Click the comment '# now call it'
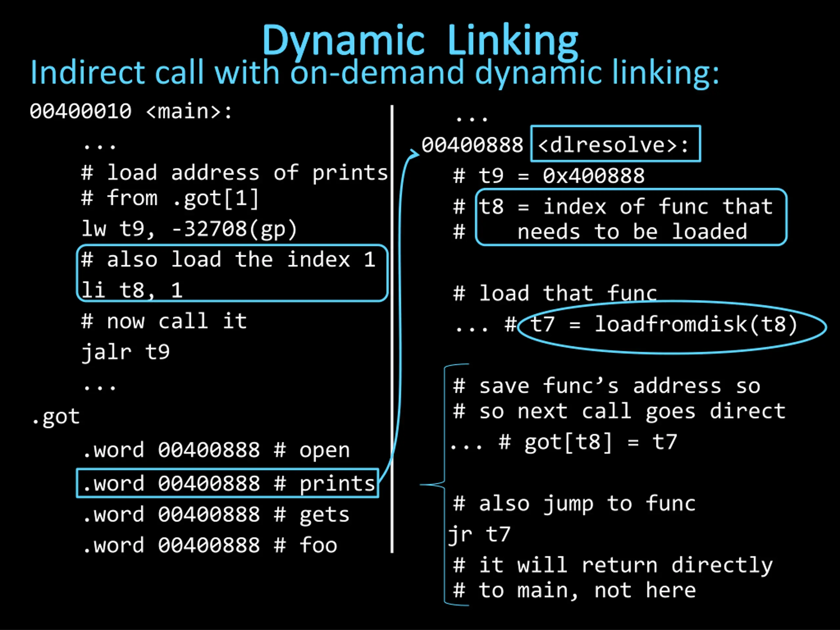Viewport: 840px width, 630px height. [x=164, y=322]
